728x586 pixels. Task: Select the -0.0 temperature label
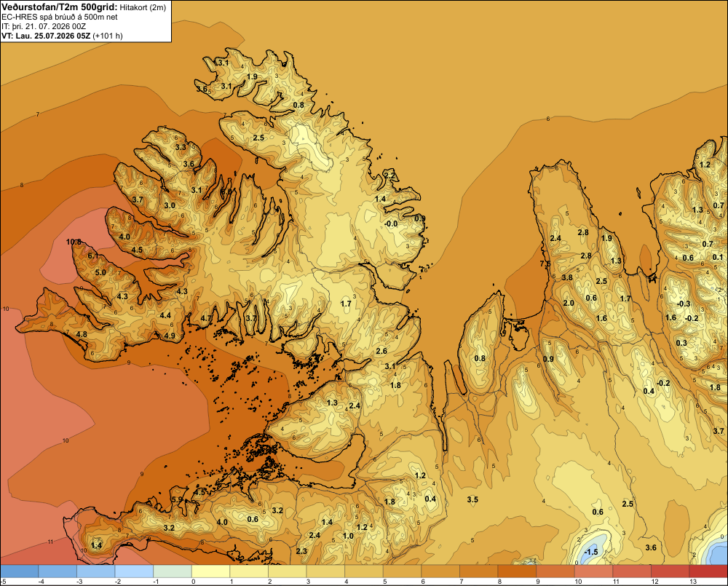click(391, 223)
